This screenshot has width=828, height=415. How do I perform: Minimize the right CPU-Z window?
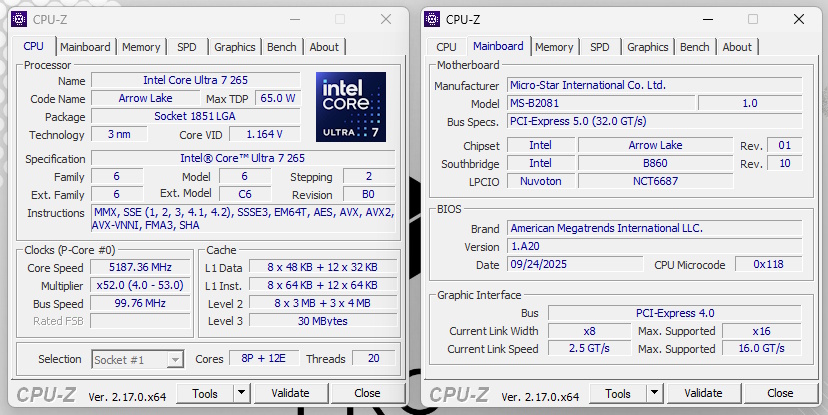pyautogui.click(x=708, y=20)
